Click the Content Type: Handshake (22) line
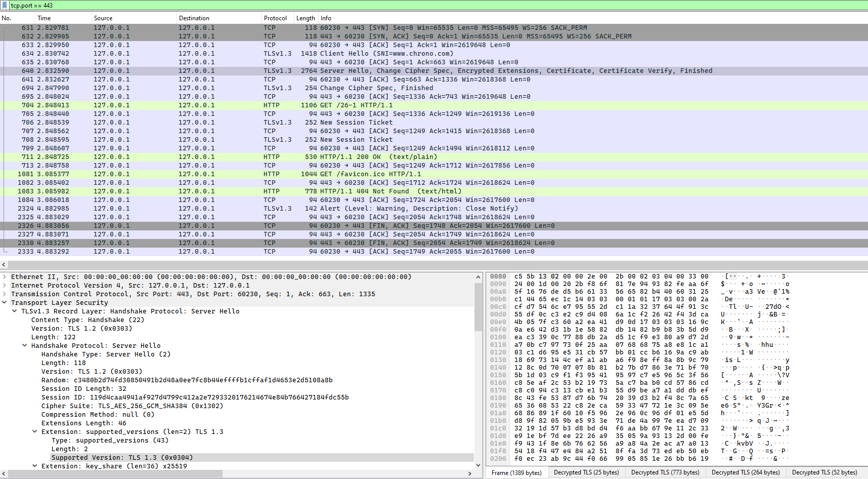This screenshot has width=868, height=479. (88, 320)
